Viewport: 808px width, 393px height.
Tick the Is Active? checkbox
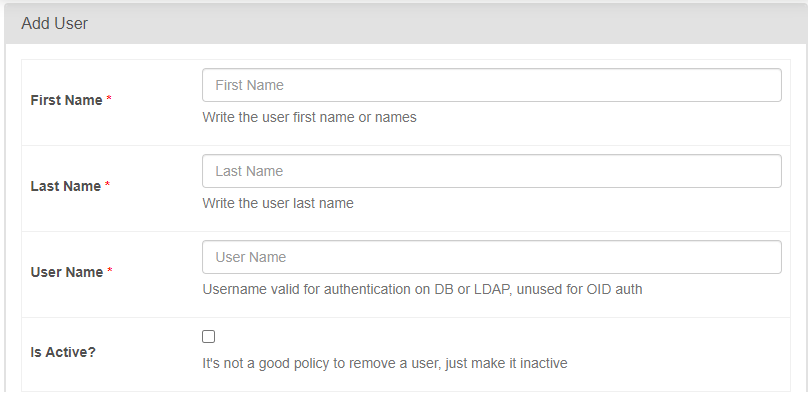(208, 336)
